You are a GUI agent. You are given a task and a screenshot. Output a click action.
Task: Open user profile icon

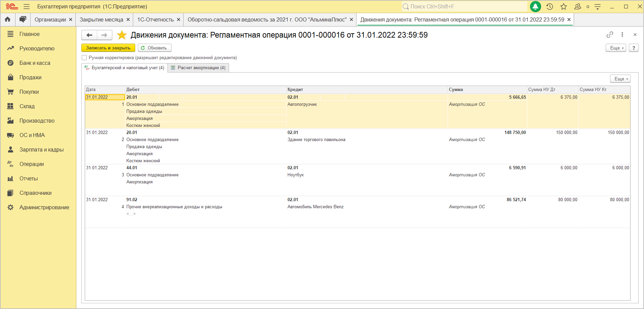point(578,7)
